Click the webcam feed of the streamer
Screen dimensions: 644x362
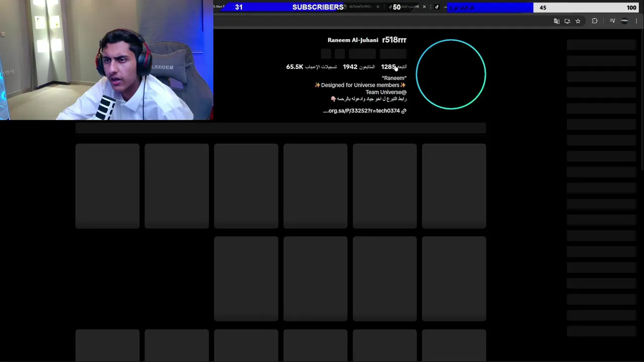click(107, 60)
